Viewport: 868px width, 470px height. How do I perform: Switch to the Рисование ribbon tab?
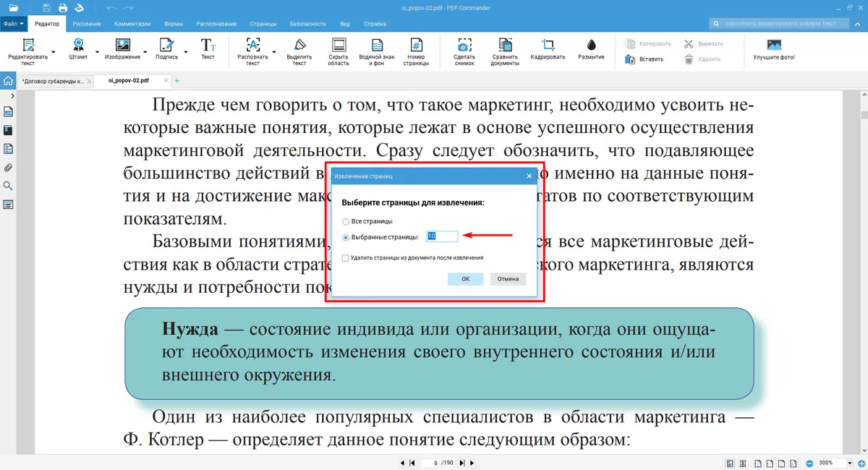tap(87, 24)
